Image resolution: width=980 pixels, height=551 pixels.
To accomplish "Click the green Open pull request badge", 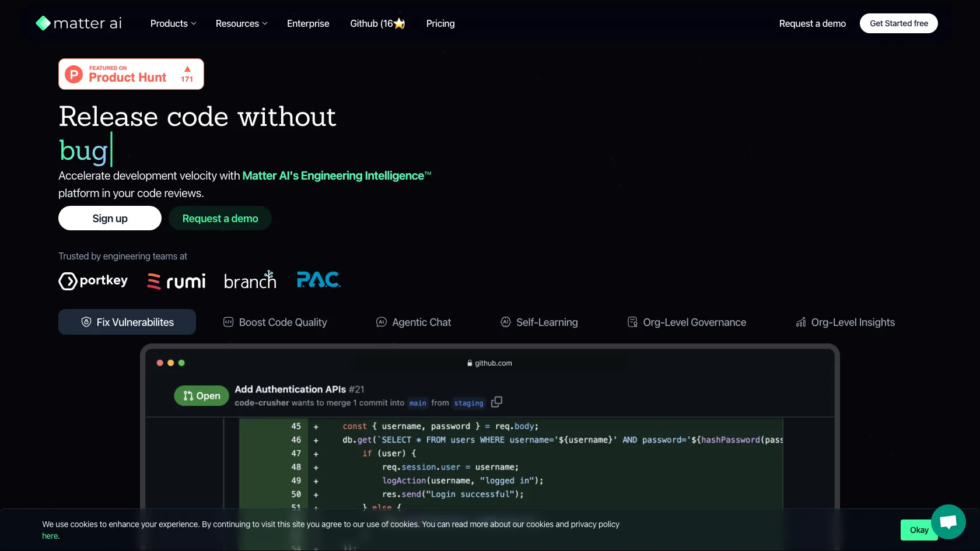I will [201, 396].
